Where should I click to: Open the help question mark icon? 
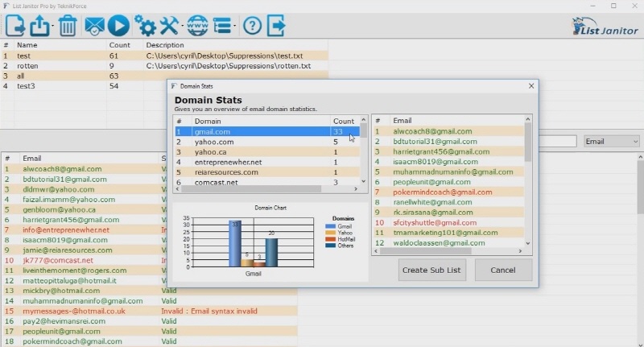coord(252,26)
